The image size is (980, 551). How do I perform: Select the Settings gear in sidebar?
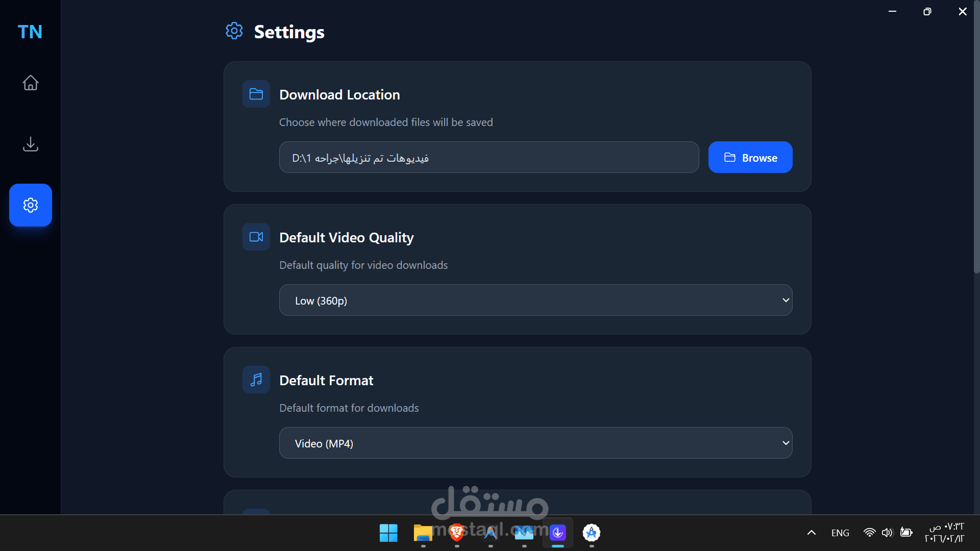coord(31,205)
